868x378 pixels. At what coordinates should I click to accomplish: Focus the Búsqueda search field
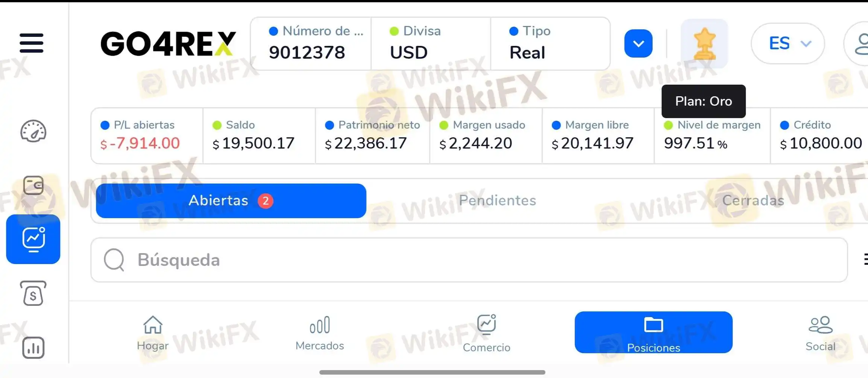[469, 260]
